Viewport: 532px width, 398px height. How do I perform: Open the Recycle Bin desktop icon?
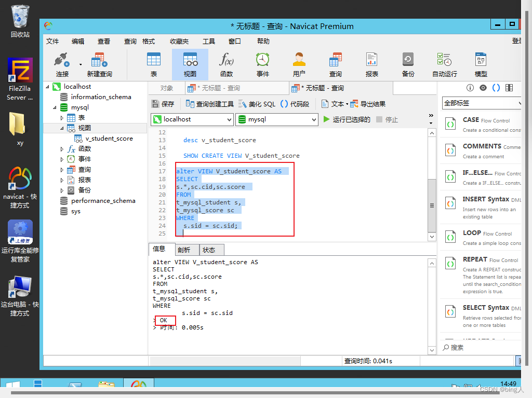(20, 21)
